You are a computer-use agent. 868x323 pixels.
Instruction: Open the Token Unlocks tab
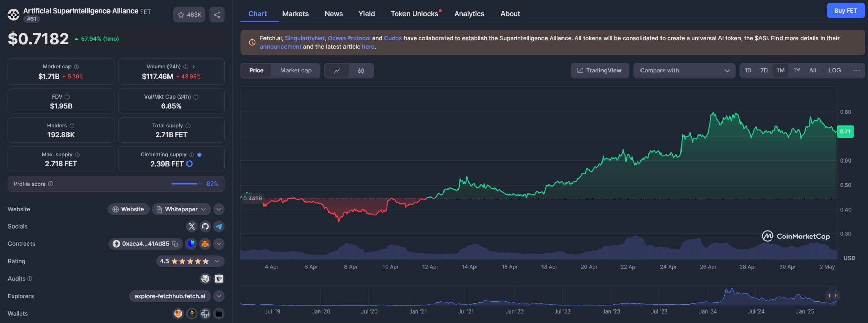pos(415,14)
